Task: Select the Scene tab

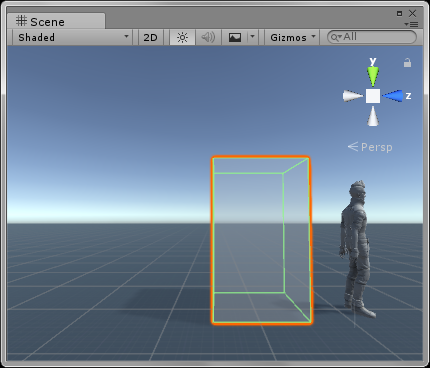Action: pos(56,21)
